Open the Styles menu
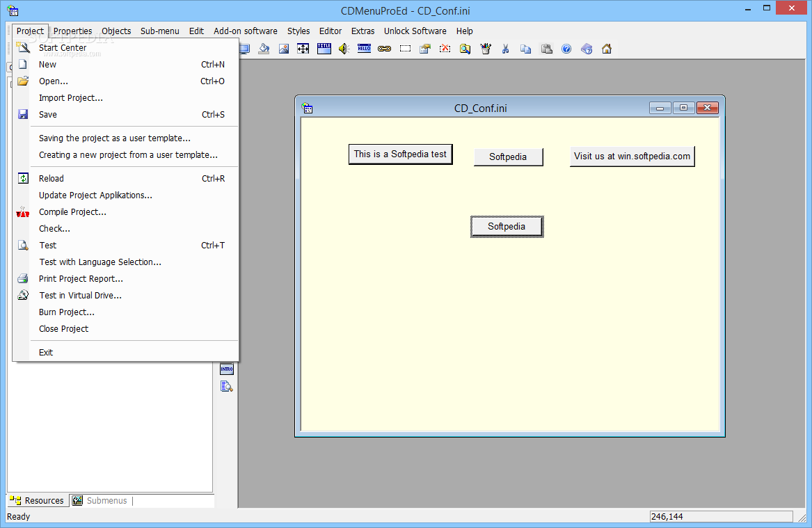Image resolution: width=812 pixels, height=528 pixels. point(298,31)
